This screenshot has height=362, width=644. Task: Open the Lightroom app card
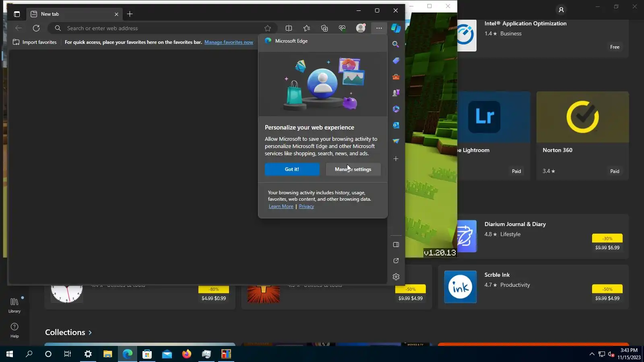pos(494,136)
